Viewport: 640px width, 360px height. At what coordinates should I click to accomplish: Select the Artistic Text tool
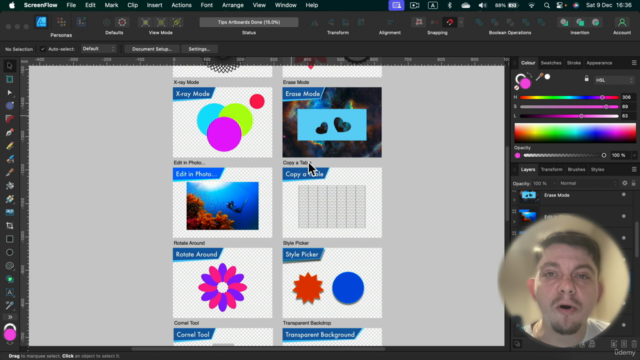(x=9, y=292)
